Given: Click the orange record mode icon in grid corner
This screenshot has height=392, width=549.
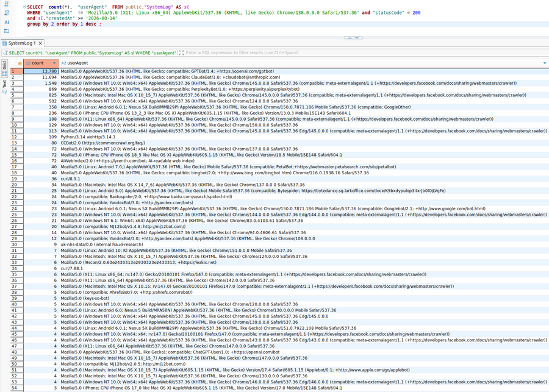Looking at the screenshot, I should pyautogui.click(x=20, y=63).
